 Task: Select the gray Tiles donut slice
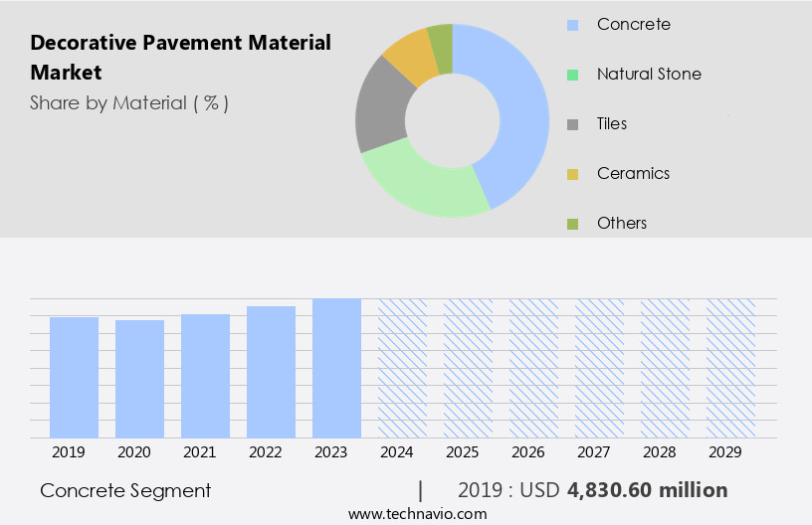[x=381, y=107]
